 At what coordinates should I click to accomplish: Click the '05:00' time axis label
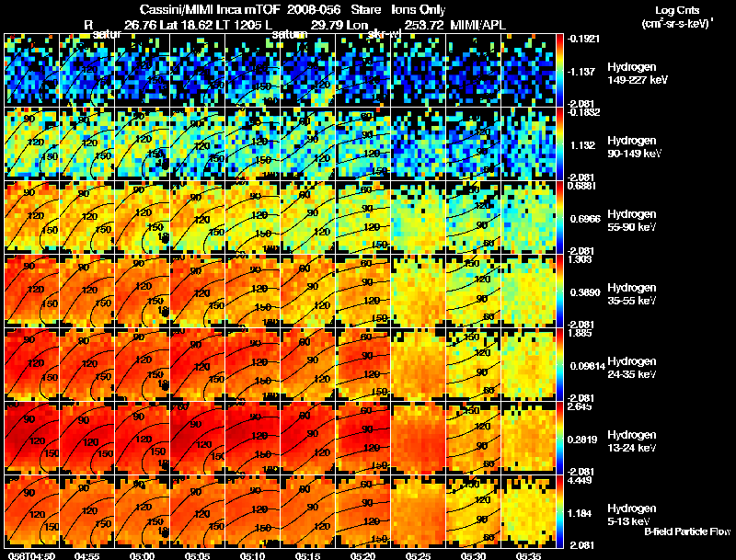pos(142,555)
